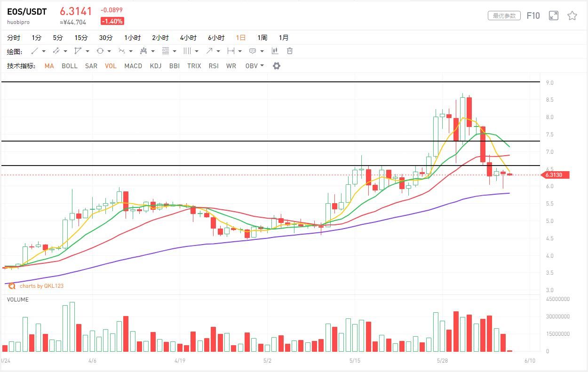Expand the channel tool dropdown arrow
The width and height of the screenshot is (588, 372).
coord(65,51)
